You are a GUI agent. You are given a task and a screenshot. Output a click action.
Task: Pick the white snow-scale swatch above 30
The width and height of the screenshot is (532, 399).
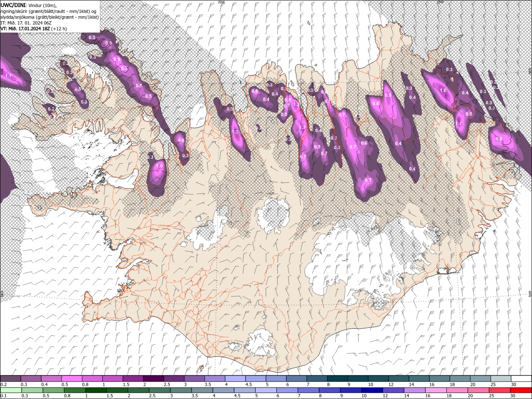pyautogui.click(x=521, y=379)
